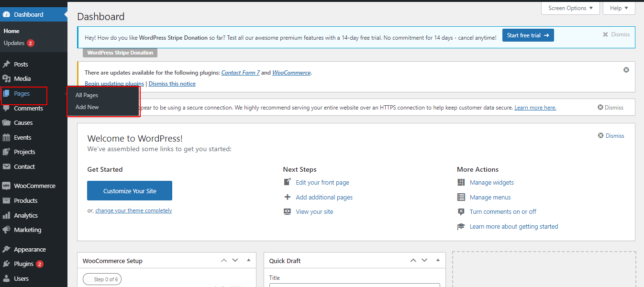Dismiss the Stripe Donation trial notice
The height and width of the screenshot is (287, 644).
tap(616, 34)
